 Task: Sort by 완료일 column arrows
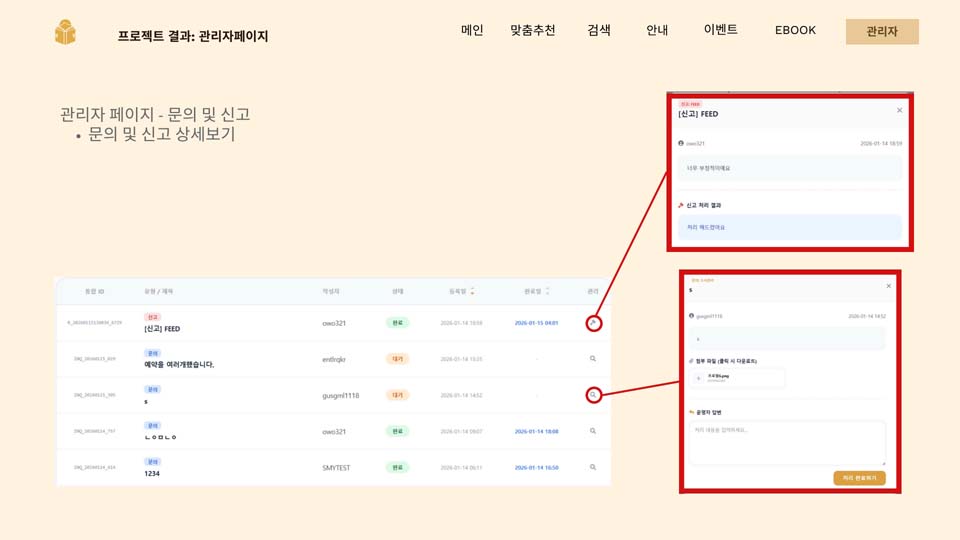click(x=547, y=291)
